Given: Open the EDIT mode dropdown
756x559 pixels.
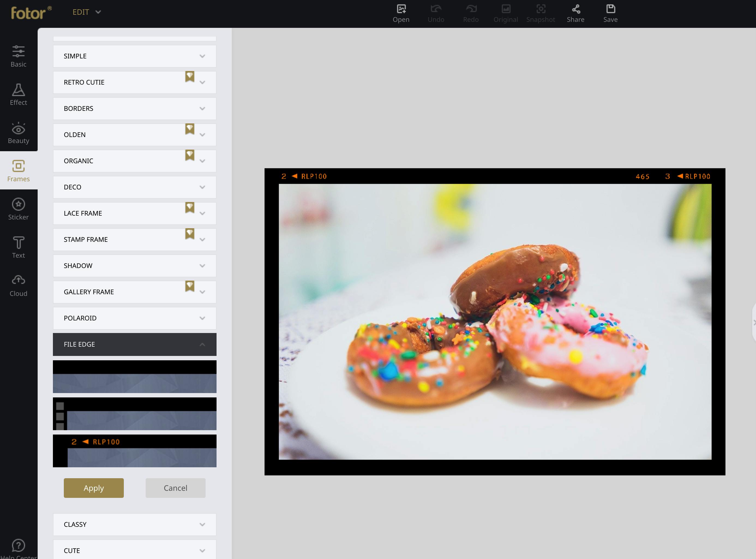Looking at the screenshot, I should (86, 12).
